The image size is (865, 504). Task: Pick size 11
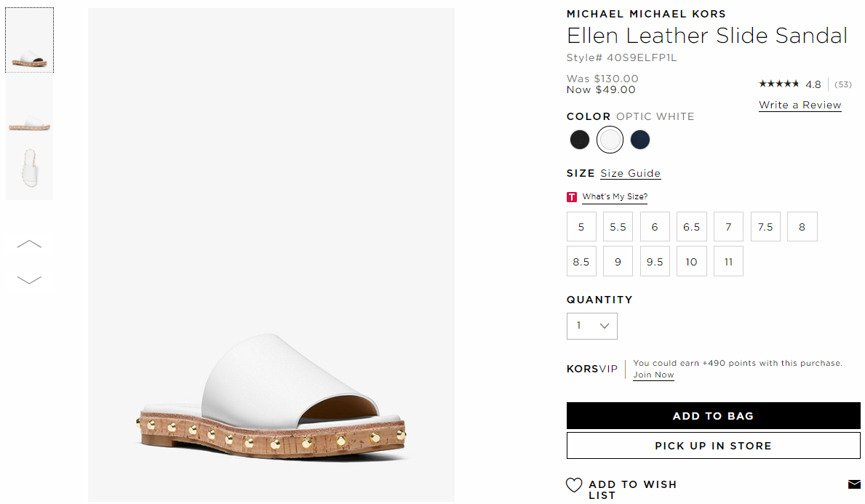pyautogui.click(x=728, y=261)
